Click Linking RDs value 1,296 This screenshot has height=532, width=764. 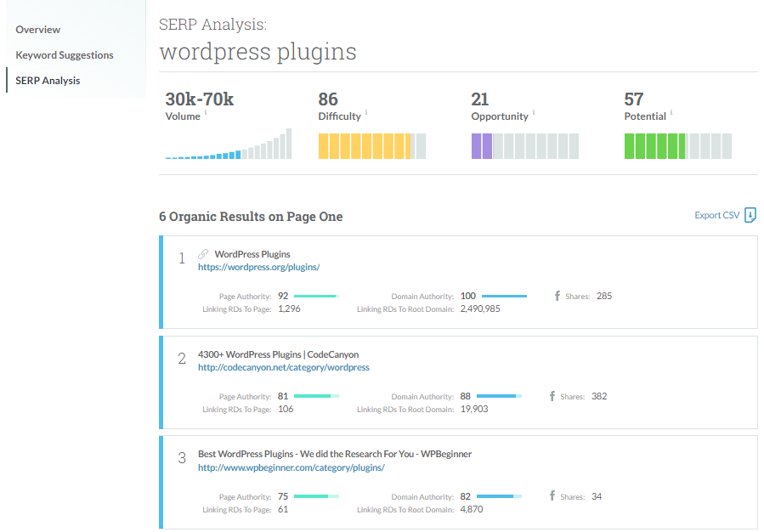tap(289, 308)
